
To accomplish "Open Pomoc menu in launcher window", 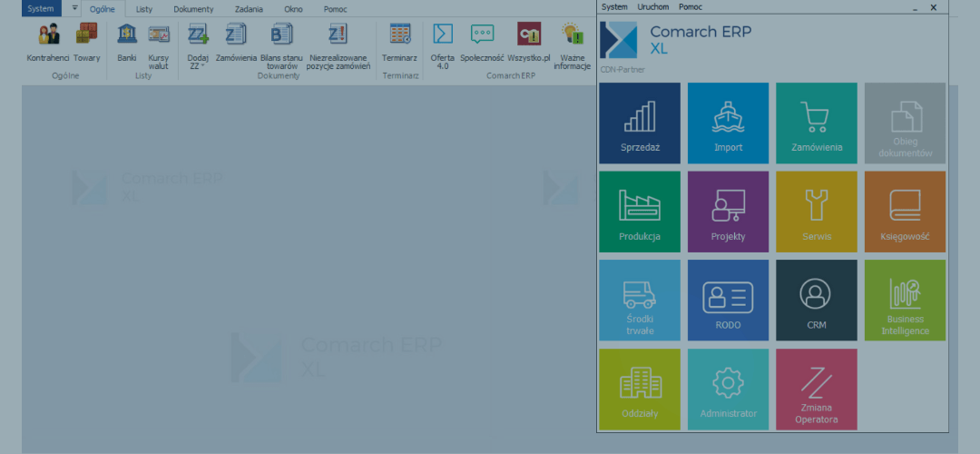I will (690, 7).
